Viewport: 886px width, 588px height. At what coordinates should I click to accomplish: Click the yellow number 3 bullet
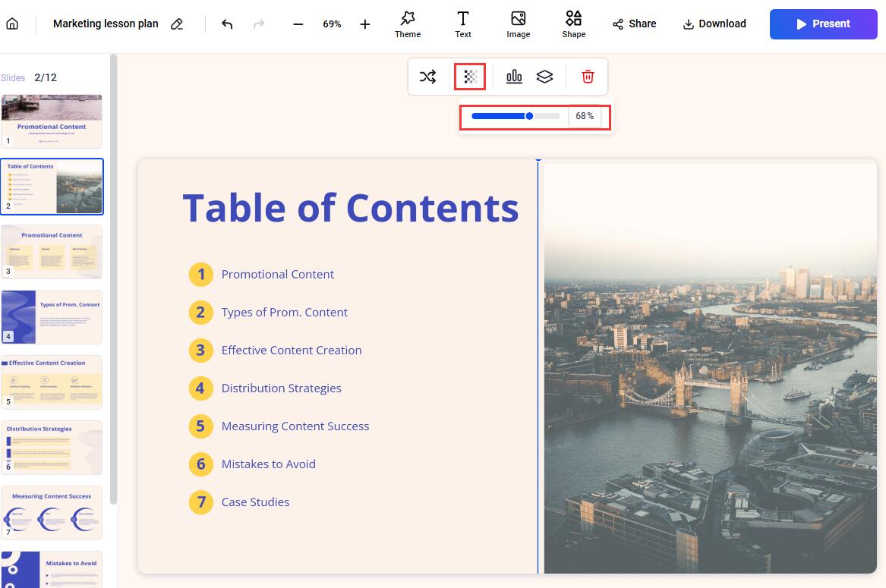tap(200, 351)
